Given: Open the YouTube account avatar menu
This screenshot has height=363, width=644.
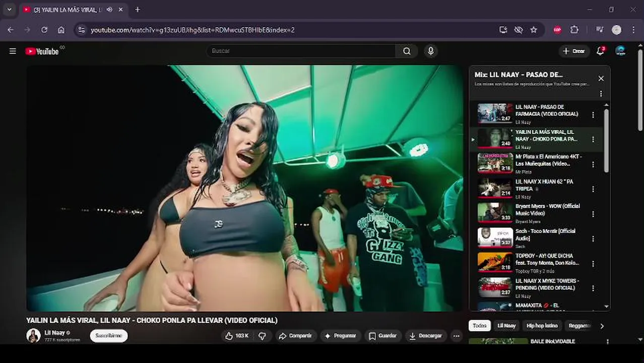Looking at the screenshot, I should pyautogui.click(x=620, y=51).
